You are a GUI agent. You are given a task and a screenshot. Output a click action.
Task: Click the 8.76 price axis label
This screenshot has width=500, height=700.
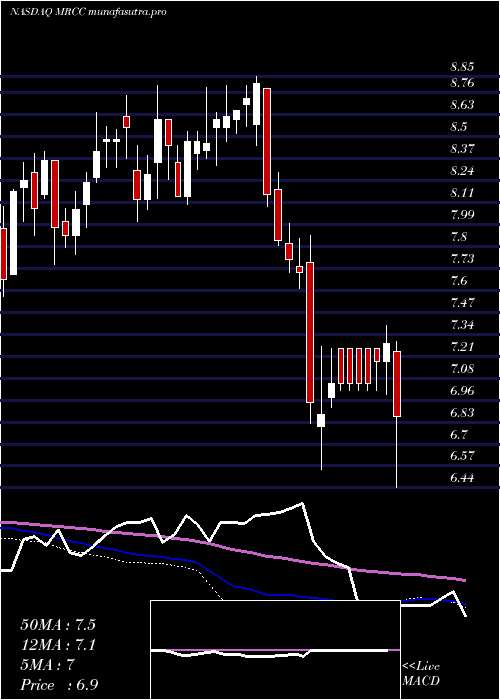(x=462, y=83)
